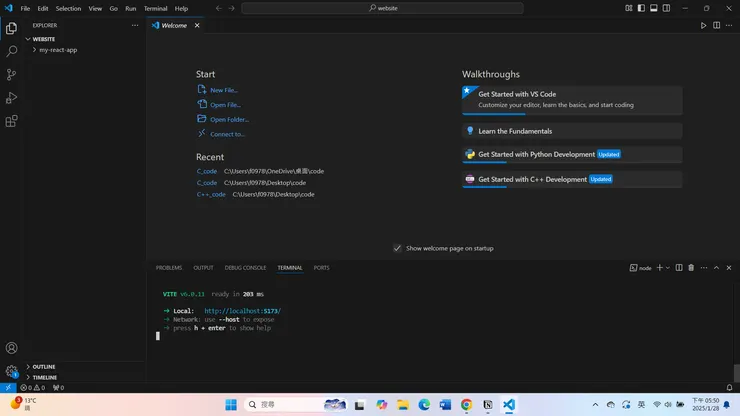The height and width of the screenshot is (416, 740).
Task: Collapse the WEBSITE folder section
Action: tap(43, 39)
